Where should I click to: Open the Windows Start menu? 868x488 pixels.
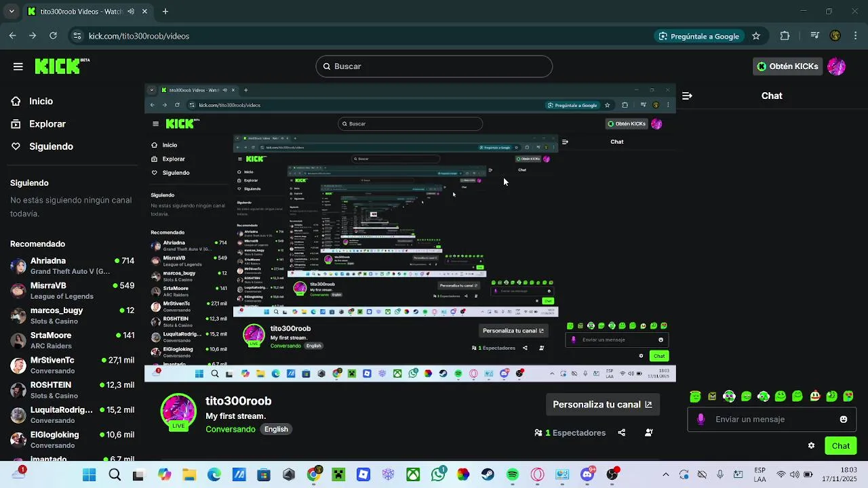click(x=89, y=475)
